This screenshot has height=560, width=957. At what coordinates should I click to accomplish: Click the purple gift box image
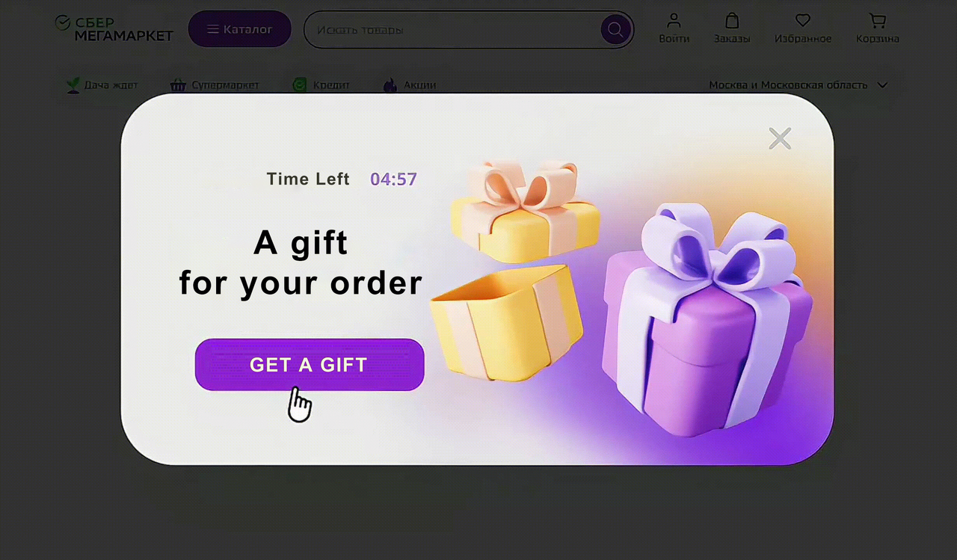(707, 321)
